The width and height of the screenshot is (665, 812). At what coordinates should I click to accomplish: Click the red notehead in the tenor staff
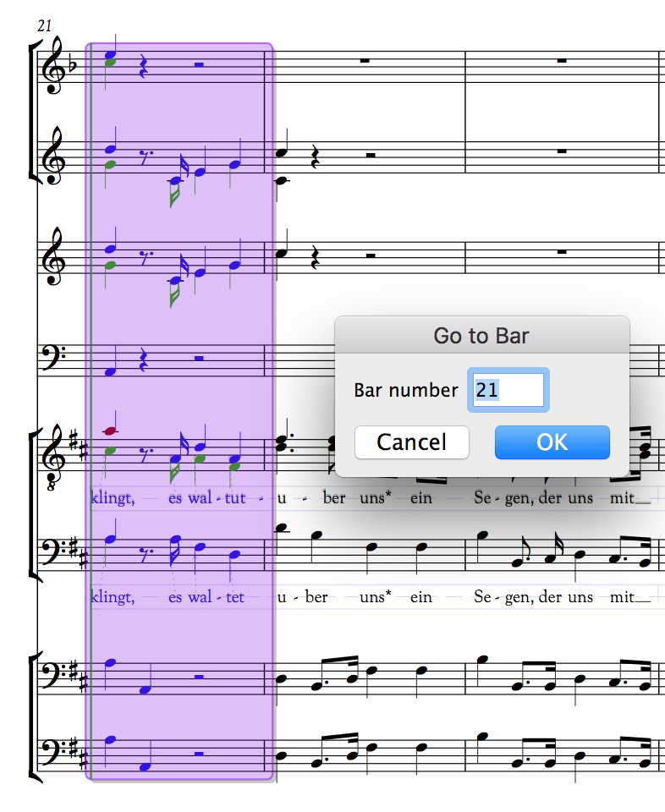(109, 431)
